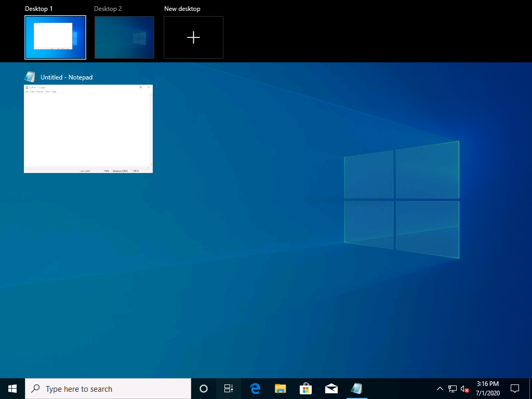Switch to Desktop 2
This screenshot has height=399, width=532.
click(124, 37)
